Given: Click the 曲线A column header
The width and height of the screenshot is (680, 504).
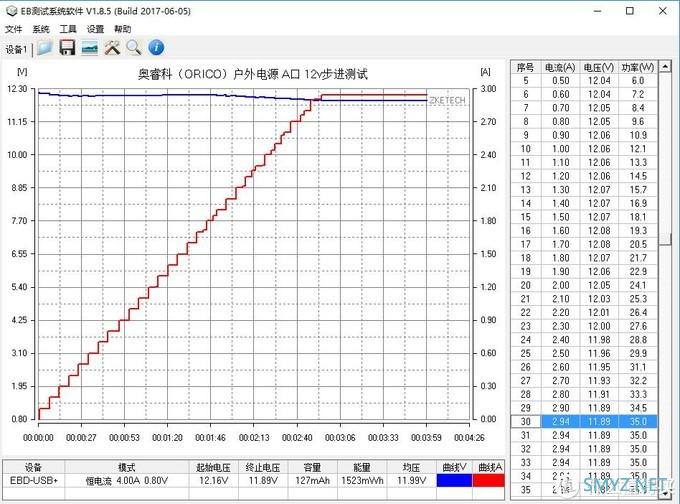Looking at the screenshot, I should coord(490,467).
